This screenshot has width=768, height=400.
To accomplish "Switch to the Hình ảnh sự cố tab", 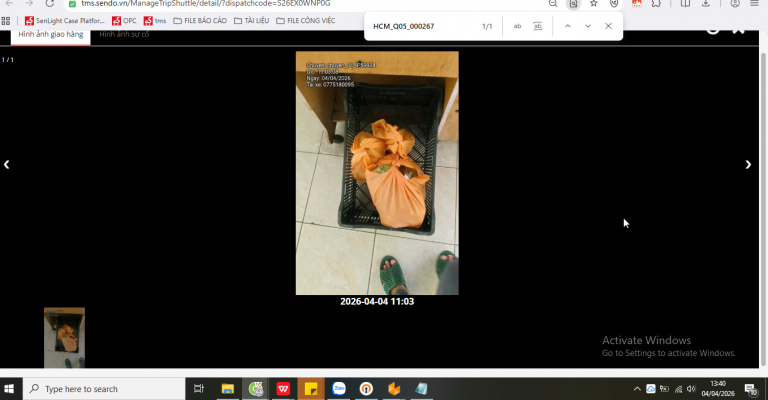I will (124, 35).
